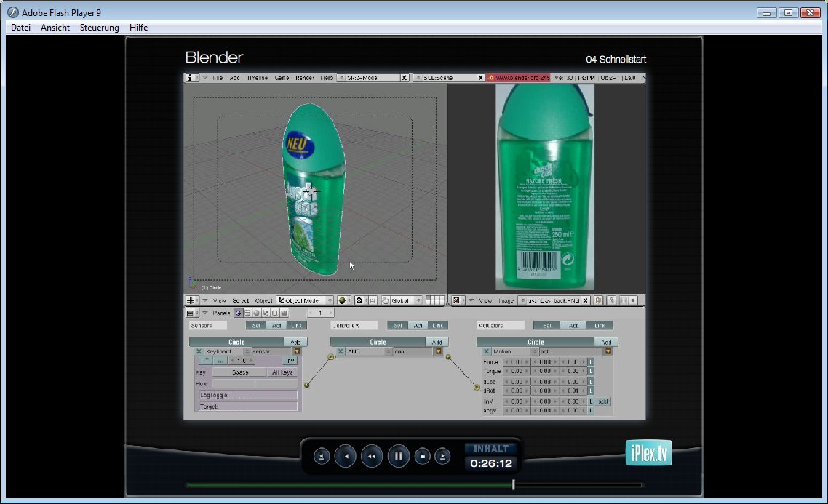828x504 pixels.
Task: Open the SR:2-Model screen selector
Action: coord(341,78)
